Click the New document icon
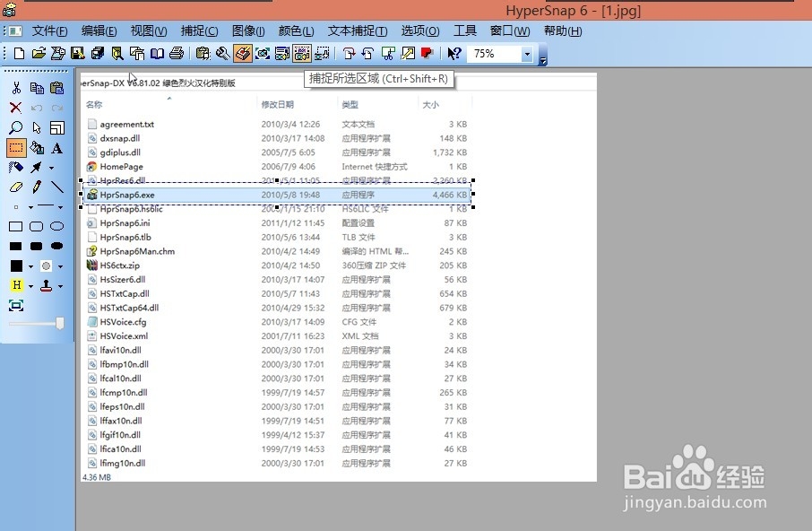The height and width of the screenshot is (531, 812). point(19,53)
